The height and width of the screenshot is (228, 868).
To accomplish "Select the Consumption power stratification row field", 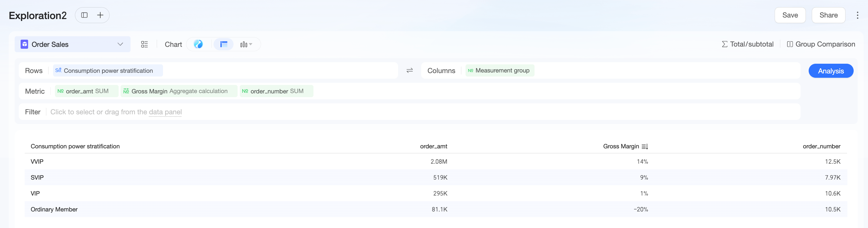I will tap(108, 71).
